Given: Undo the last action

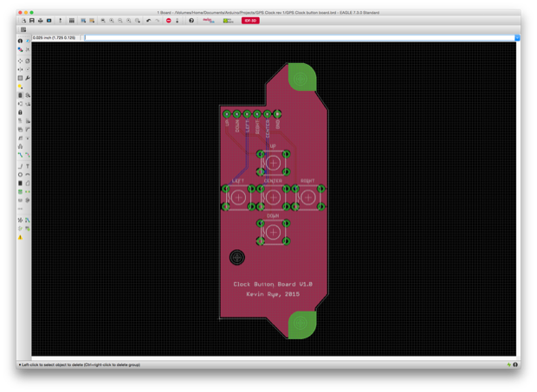Looking at the screenshot, I should click(x=149, y=21).
